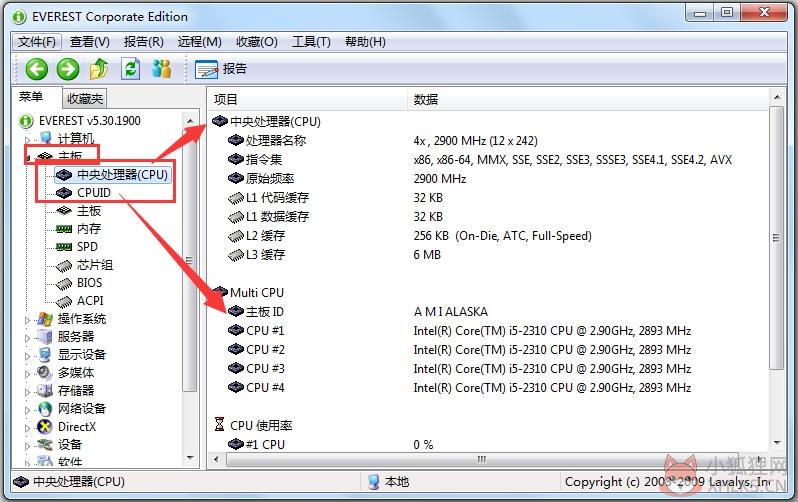Open the 报告 report toolbar button
798x502 pixels.
point(221,69)
